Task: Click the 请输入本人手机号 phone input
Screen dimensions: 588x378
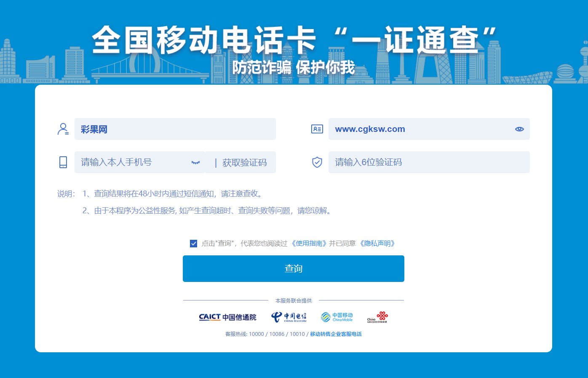Action: 133,162
